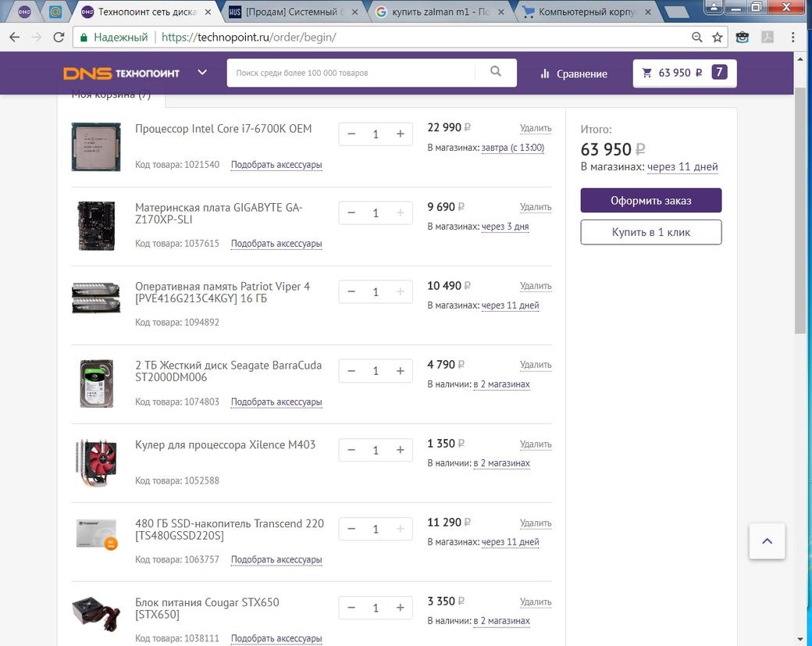Remove Xilence M403 cooler via Удалить
The height and width of the screenshot is (646, 812).
[536, 444]
